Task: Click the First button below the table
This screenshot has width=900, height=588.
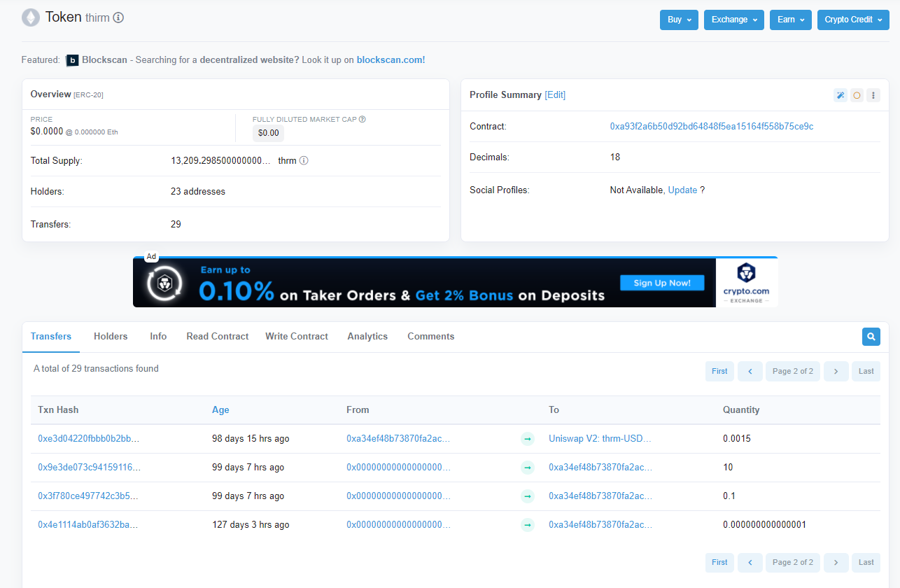Action: [719, 562]
